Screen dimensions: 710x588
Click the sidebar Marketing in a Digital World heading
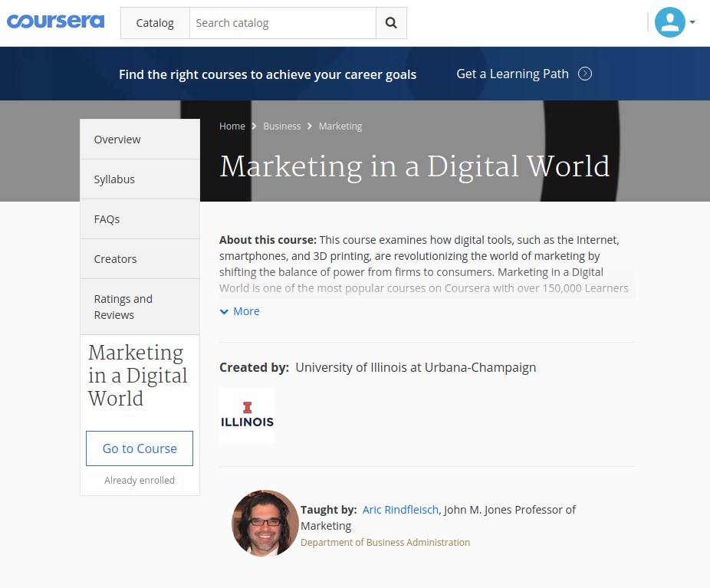(138, 376)
